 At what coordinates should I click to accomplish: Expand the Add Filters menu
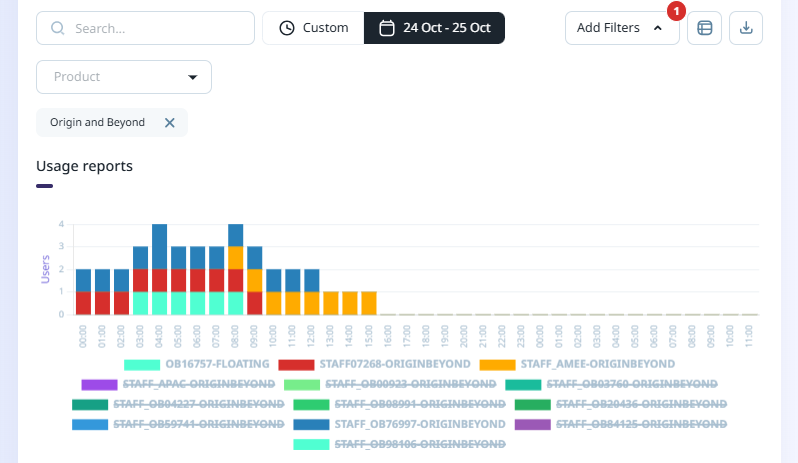pyautogui.click(x=622, y=28)
